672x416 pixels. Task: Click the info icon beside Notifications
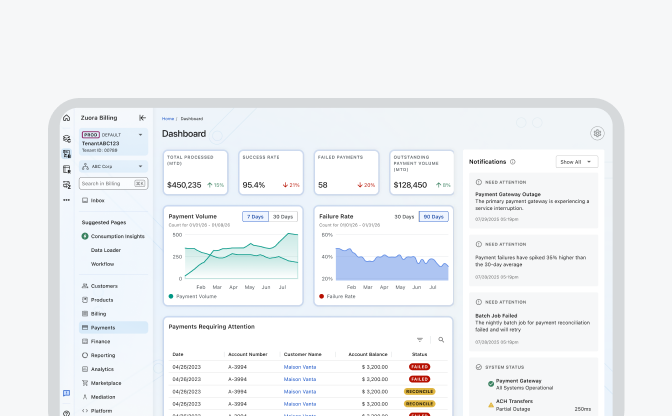tap(513, 161)
